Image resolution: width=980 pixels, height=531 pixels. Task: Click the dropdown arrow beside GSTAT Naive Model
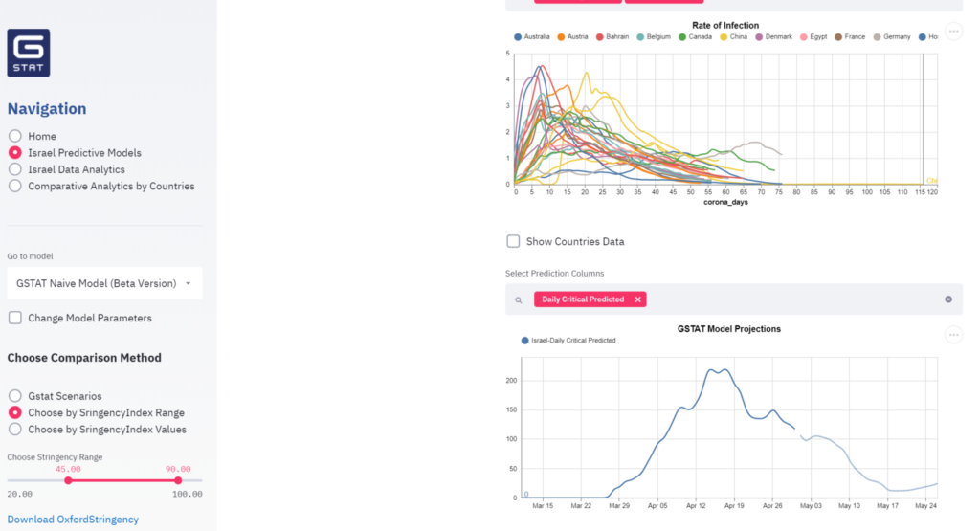[x=189, y=283]
